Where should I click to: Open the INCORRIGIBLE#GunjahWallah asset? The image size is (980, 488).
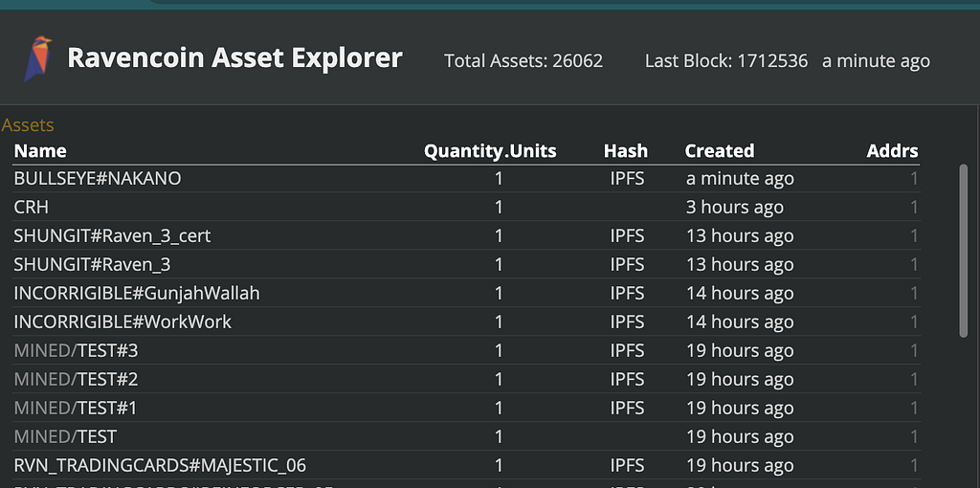pyautogui.click(x=137, y=293)
